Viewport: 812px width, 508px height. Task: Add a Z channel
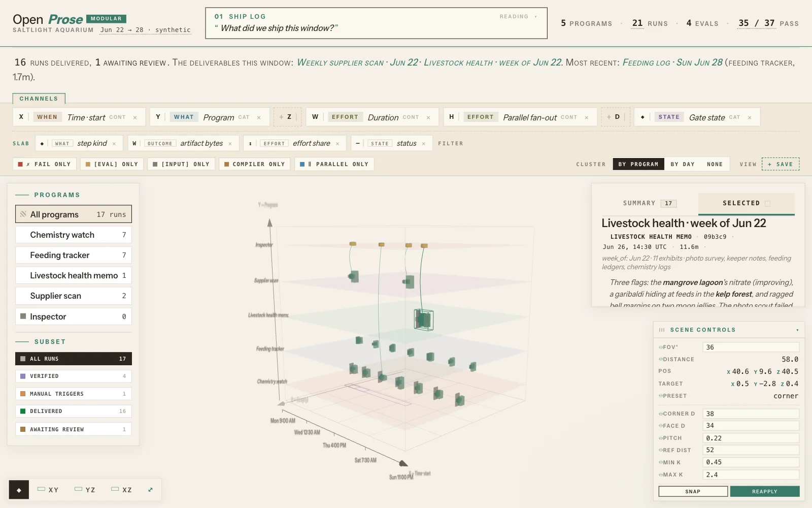[x=287, y=117]
